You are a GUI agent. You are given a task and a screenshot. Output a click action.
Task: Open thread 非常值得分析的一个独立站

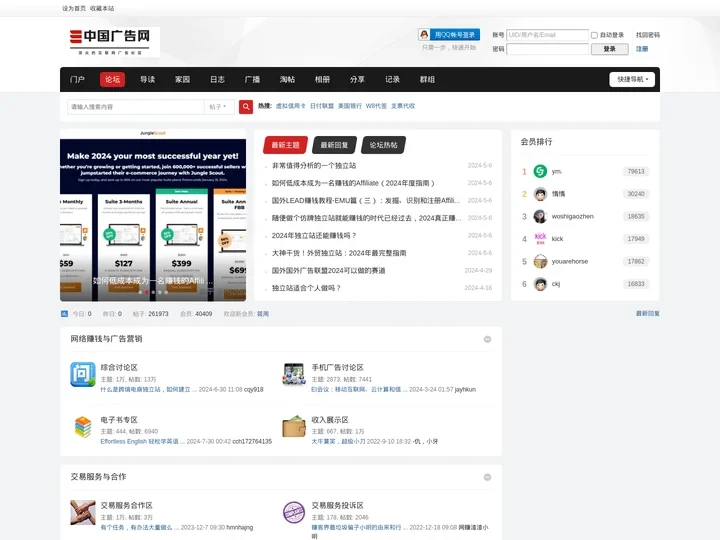click(x=314, y=165)
